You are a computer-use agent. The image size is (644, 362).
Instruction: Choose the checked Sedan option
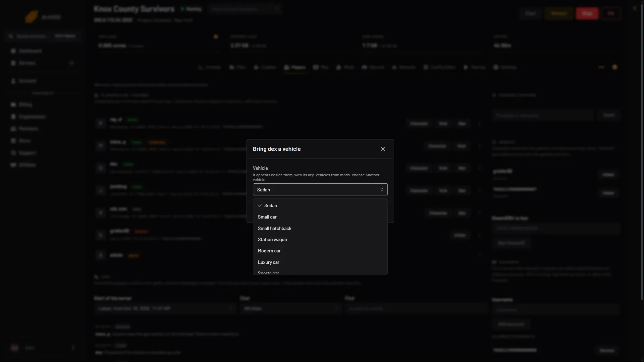coord(320,206)
